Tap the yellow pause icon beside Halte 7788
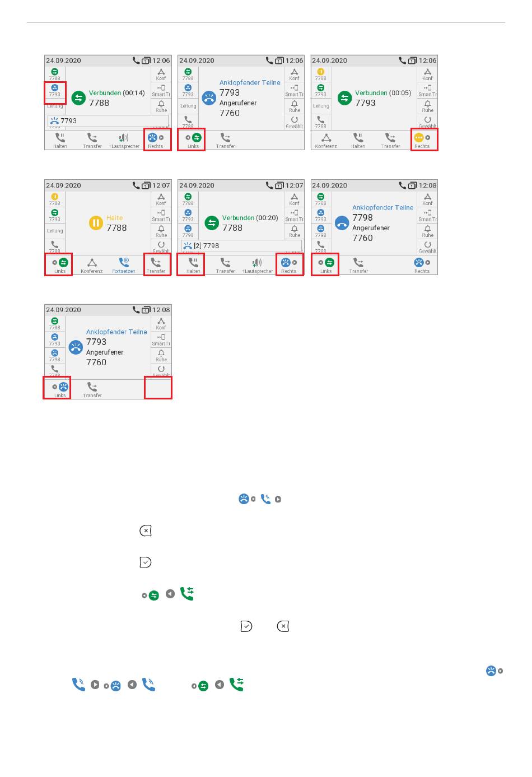 96,223
